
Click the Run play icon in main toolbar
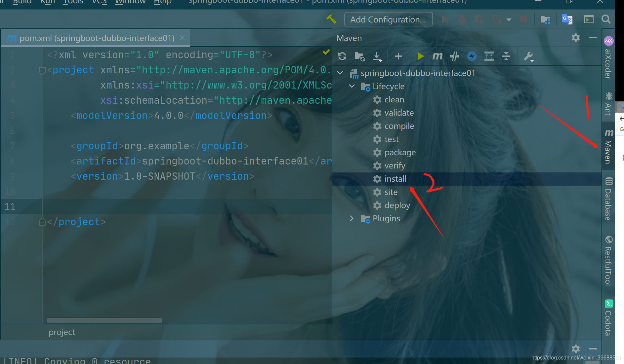coord(445,19)
